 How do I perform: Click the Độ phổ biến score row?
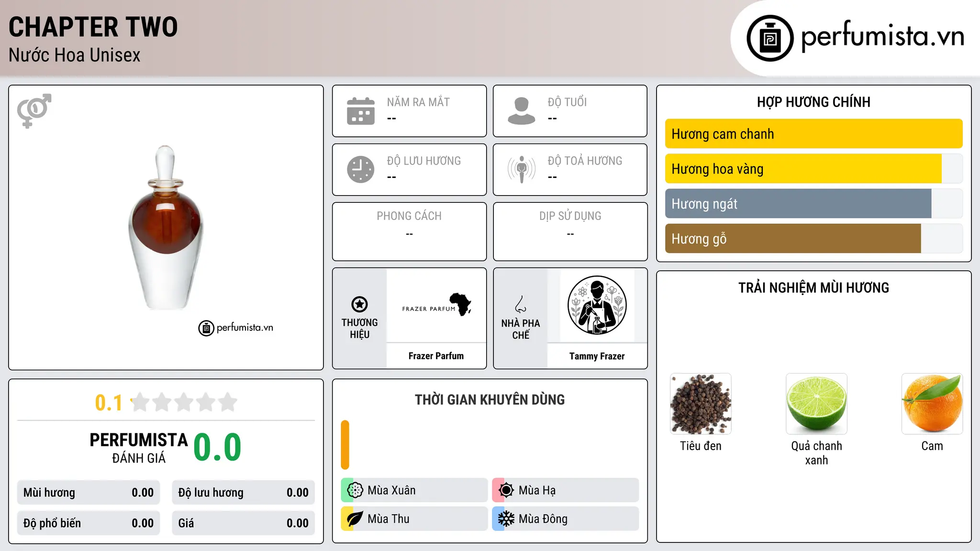coord(89,523)
